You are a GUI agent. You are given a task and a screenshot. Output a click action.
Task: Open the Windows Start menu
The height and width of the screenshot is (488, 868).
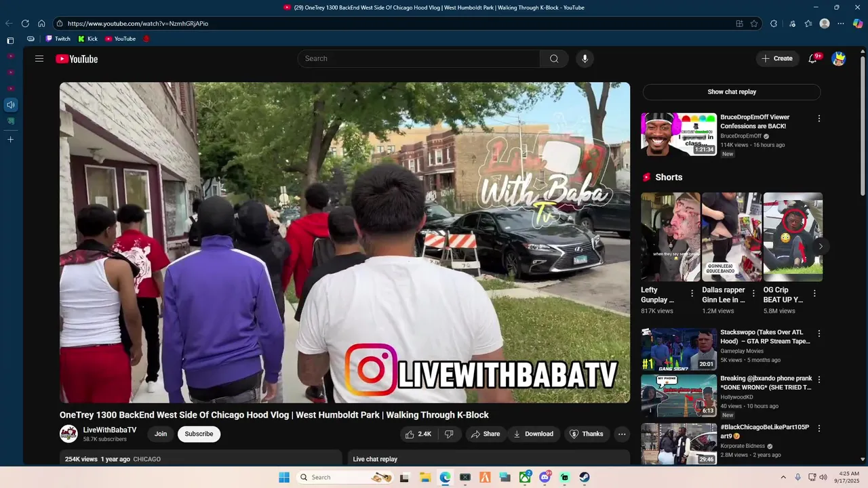(x=284, y=477)
